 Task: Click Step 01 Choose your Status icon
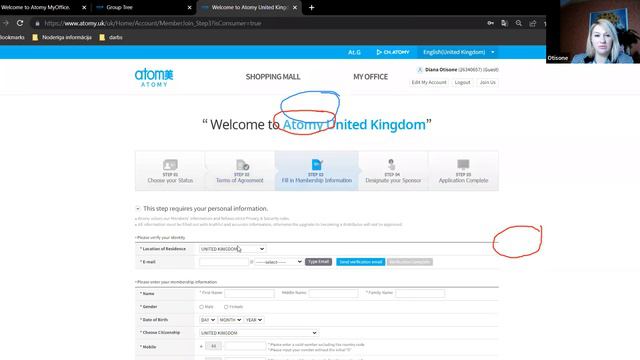click(170, 164)
